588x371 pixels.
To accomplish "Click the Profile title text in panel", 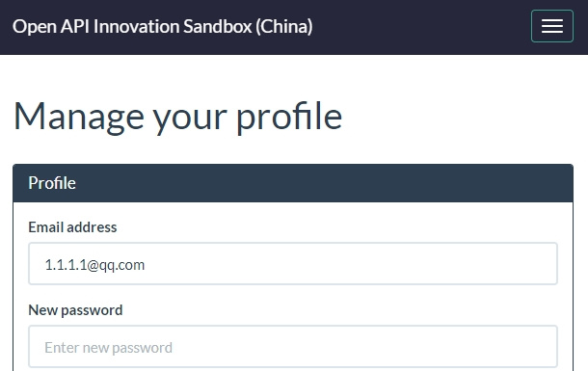I will tap(52, 183).
